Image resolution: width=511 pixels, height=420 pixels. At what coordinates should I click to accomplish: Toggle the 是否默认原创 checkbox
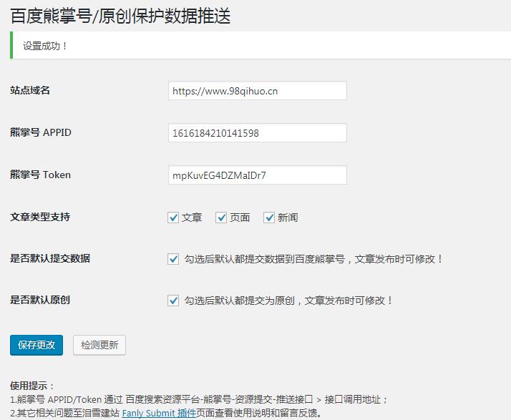click(x=173, y=301)
